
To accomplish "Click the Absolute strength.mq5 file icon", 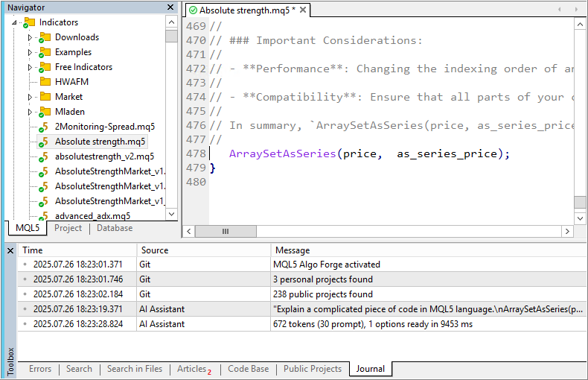I will coord(43,142).
